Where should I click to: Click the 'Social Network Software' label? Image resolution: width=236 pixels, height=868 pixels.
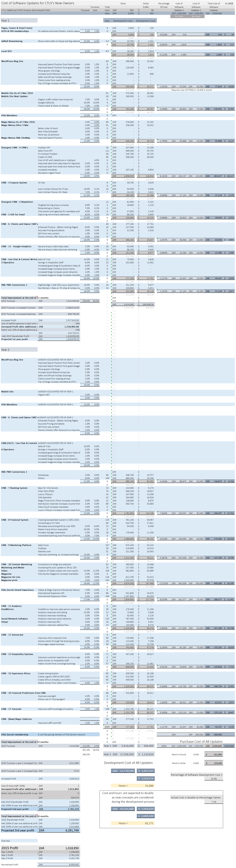click(14, 619)
